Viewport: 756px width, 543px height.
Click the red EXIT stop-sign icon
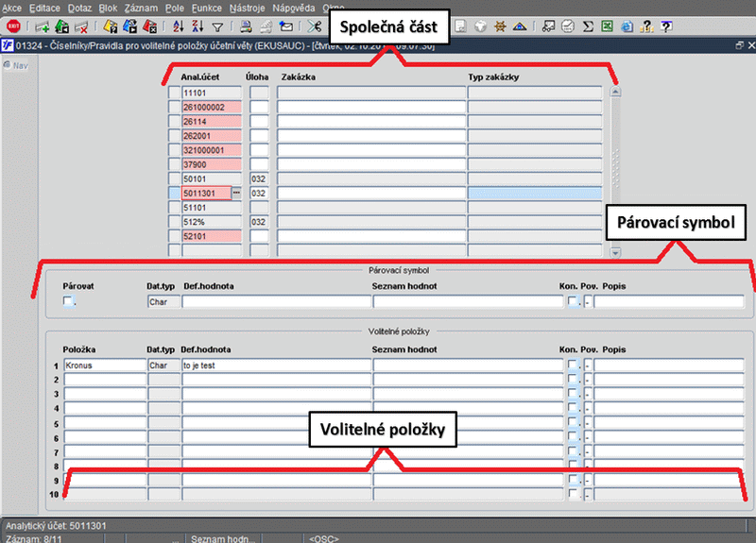[x=13, y=26]
